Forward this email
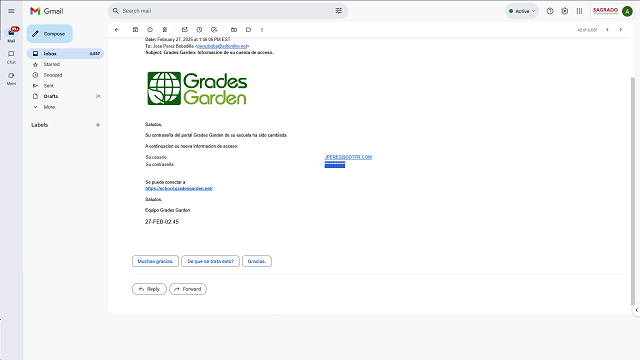 188,289
